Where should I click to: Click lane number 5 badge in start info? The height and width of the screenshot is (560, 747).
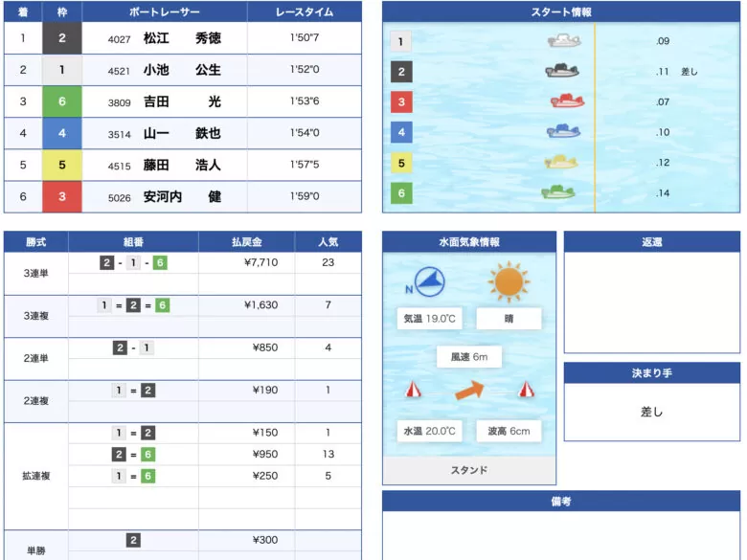(401, 163)
